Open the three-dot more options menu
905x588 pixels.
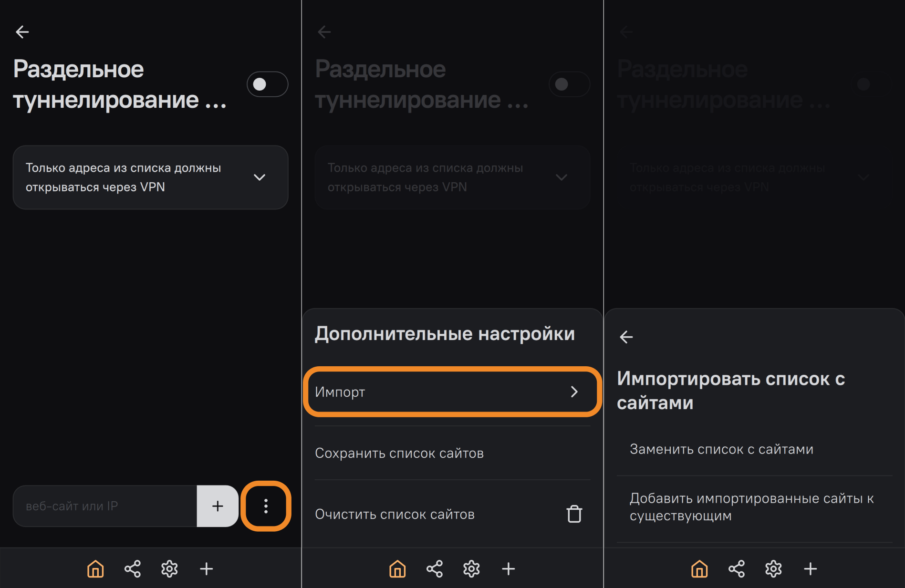coord(266,506)
